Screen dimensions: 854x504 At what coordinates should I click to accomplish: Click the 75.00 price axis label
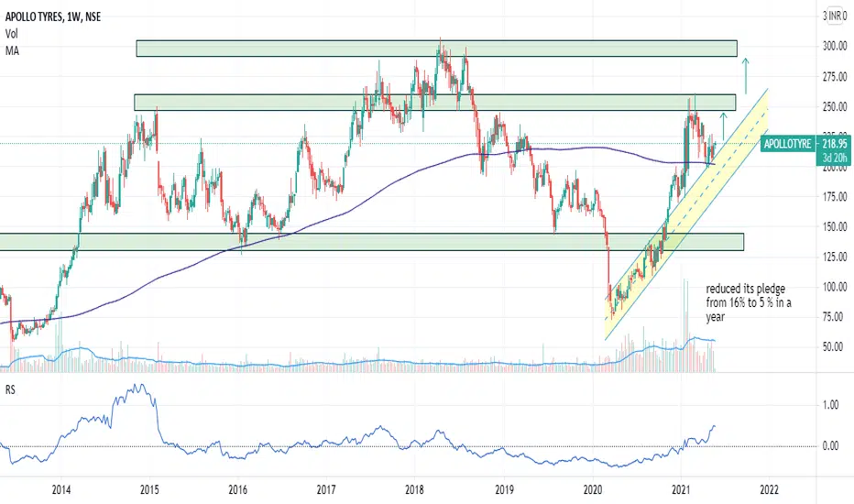835,316
